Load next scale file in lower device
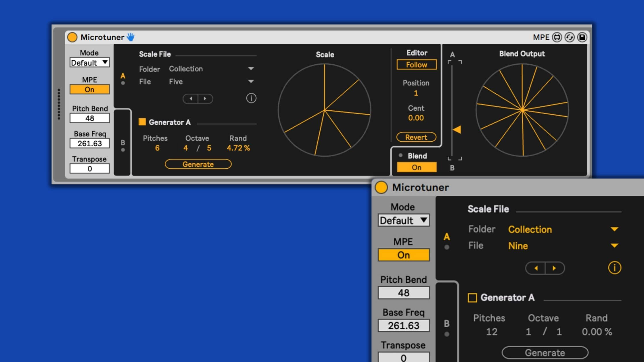Viewport: 644px width, 362px height. pos(555,268)
